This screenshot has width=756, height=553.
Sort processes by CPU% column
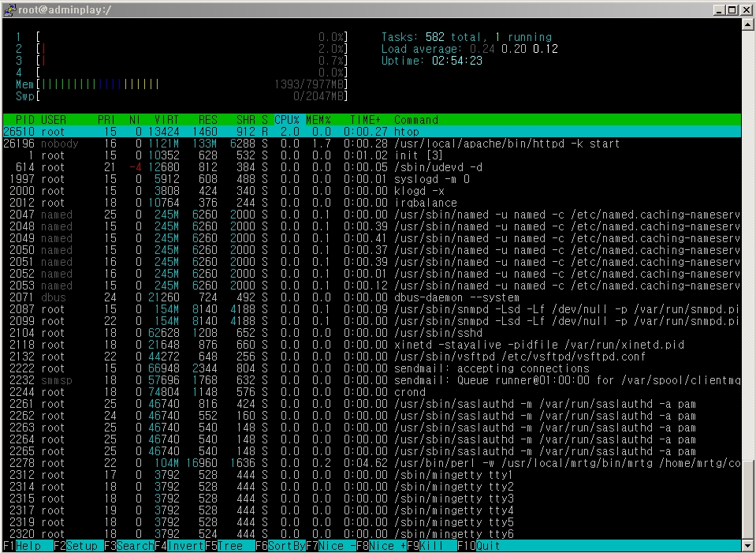coord(286,119)
